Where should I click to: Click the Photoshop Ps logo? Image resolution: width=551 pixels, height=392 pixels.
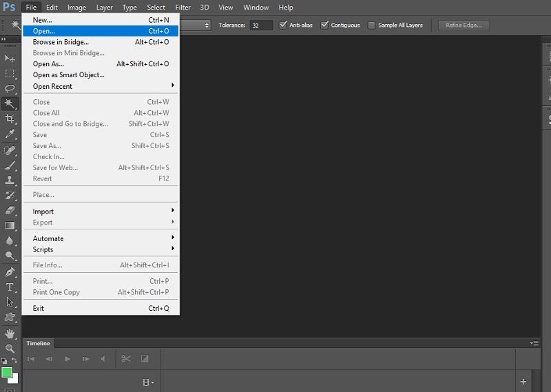click(x=9, y=7)
